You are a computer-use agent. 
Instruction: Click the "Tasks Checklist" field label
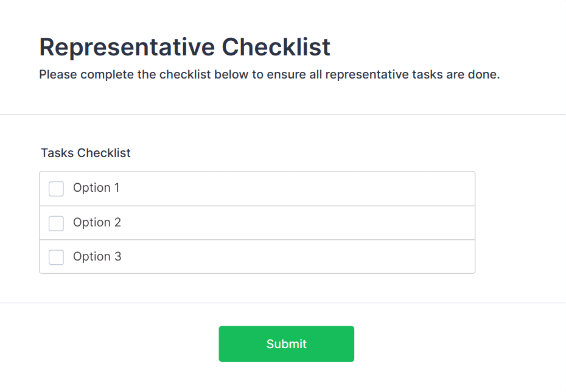(86, 153)
